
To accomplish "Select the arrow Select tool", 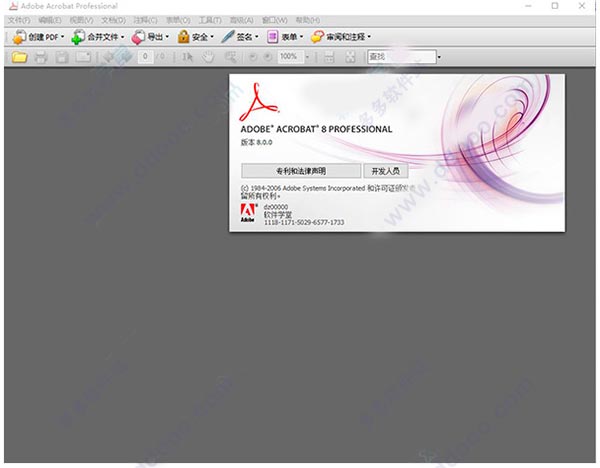I will [187, 57].
